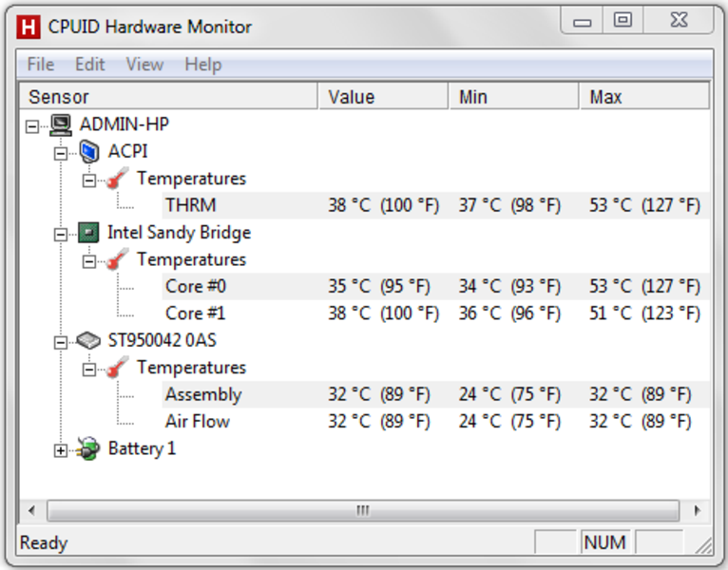Click THRM value 38 °C (100 °F)
The height and width of the screenshot is (570, 728).
(x=384, y=205)
